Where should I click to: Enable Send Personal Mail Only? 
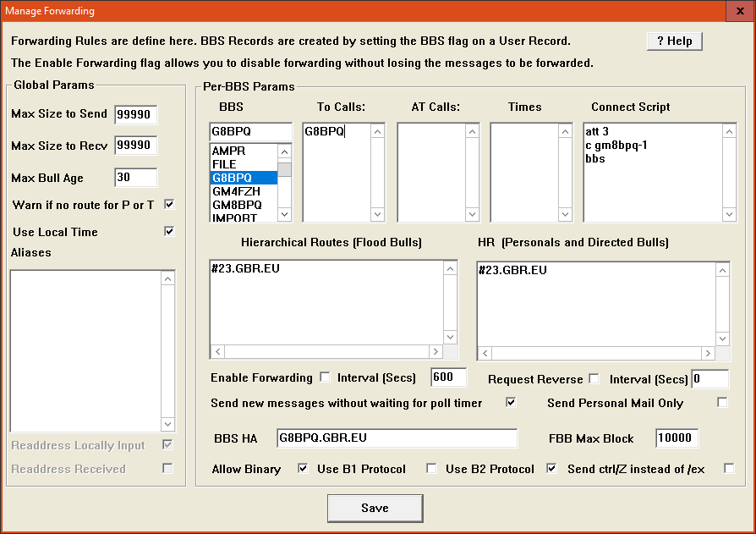click(722, 403)
